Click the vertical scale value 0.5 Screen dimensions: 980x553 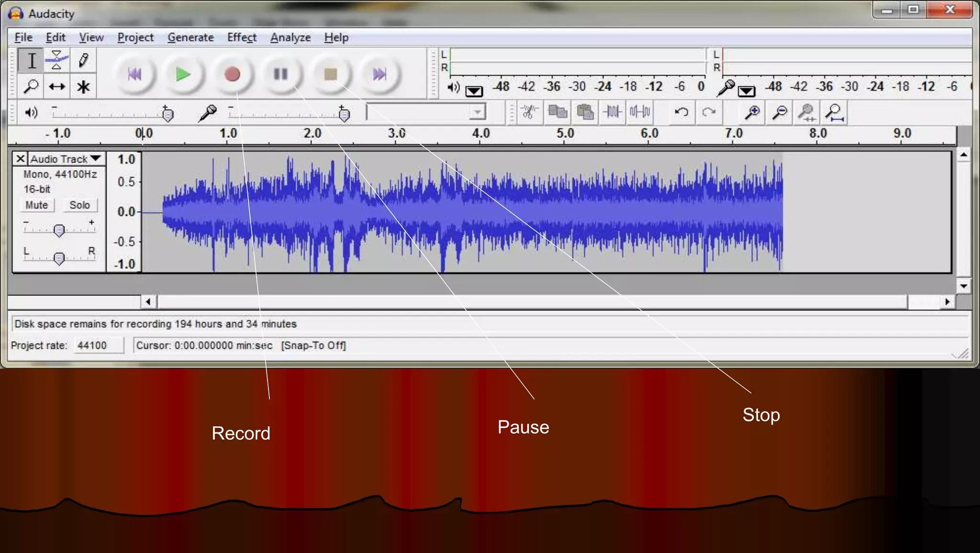point(126,182)
